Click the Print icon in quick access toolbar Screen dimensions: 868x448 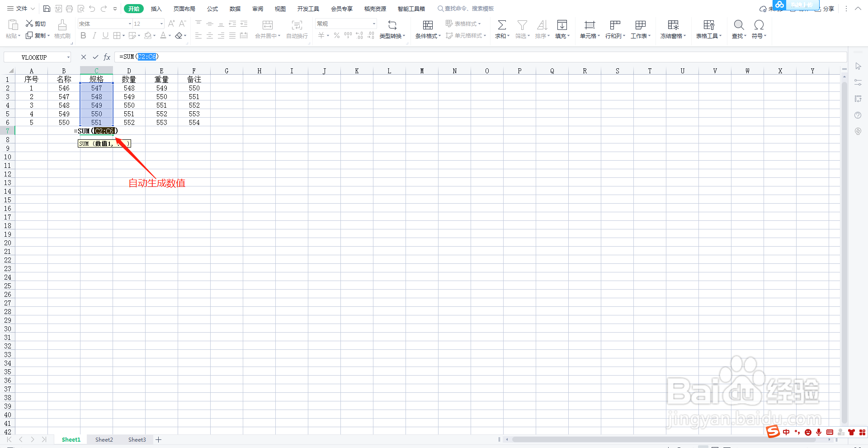point(69,9)
